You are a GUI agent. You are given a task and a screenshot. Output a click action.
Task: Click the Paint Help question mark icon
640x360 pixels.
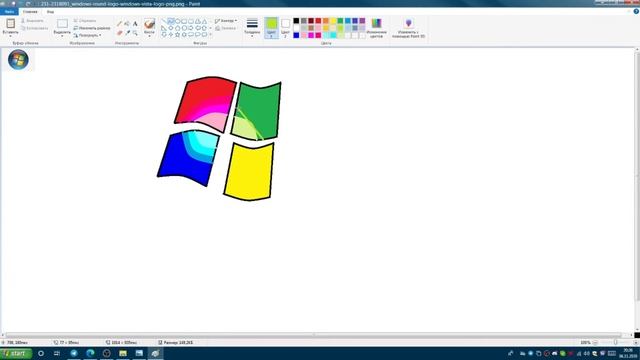point(636,12)
